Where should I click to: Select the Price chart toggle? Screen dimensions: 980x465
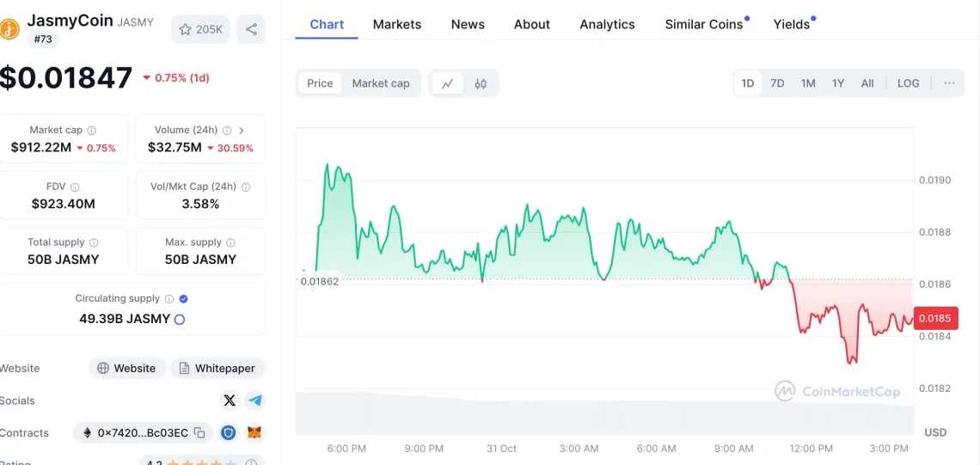pos(320,83)
